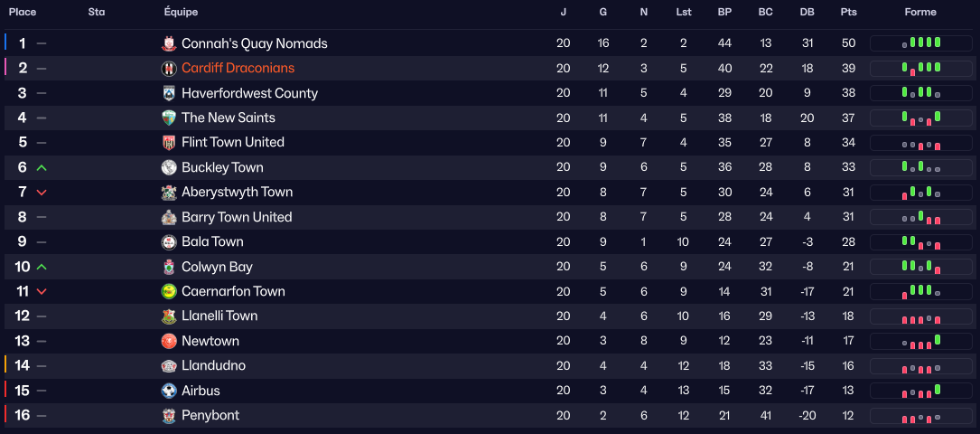Open the Llandudno team link

click(x=213, y=365)
